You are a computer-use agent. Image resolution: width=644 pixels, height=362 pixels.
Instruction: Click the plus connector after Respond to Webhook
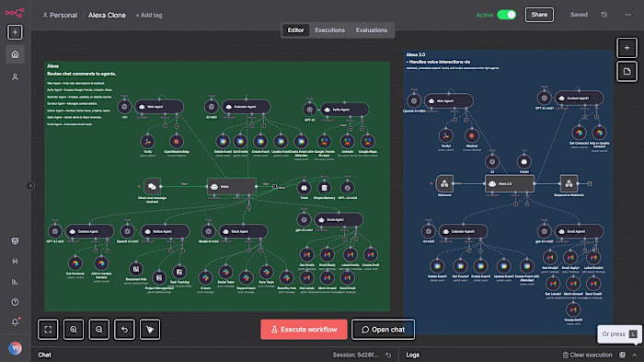coord(590,183)
